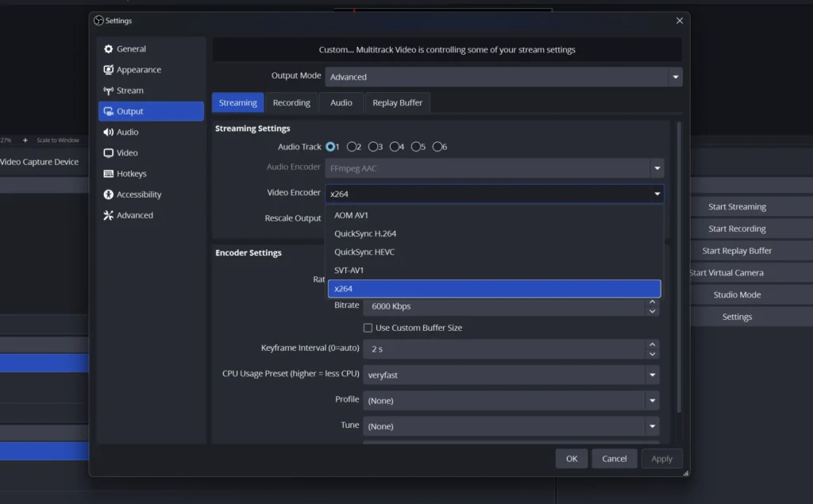The image size is (813, 504).
Task: Open the Hotkeys settings page
Action: [x=151, y=174]
